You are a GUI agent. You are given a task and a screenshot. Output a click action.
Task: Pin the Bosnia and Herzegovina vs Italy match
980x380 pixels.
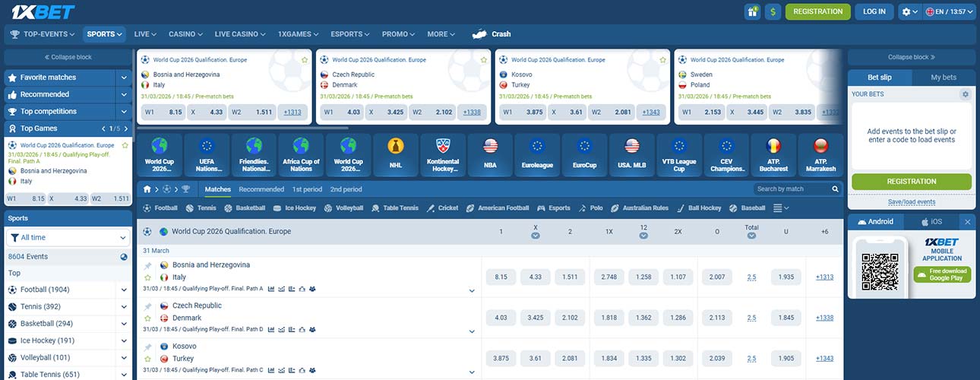coord(148,265)
